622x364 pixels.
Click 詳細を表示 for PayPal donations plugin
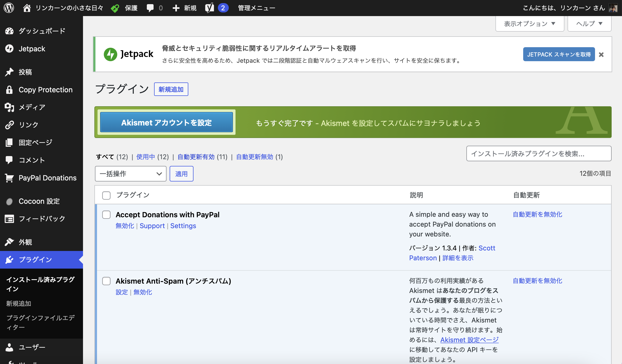pos(458,258)
